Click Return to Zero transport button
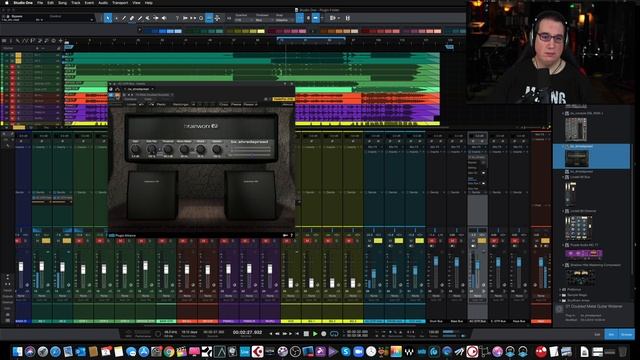The height and width of the screenshot is (360, 640). (297, 334)
